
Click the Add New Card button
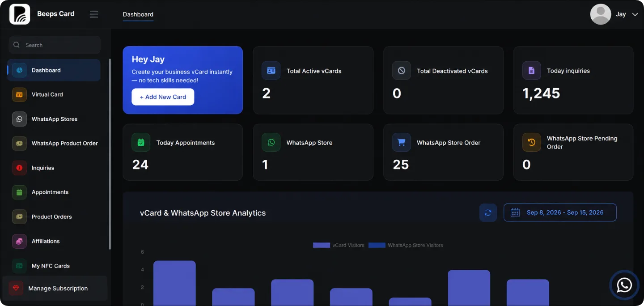[x=163, y=97]
